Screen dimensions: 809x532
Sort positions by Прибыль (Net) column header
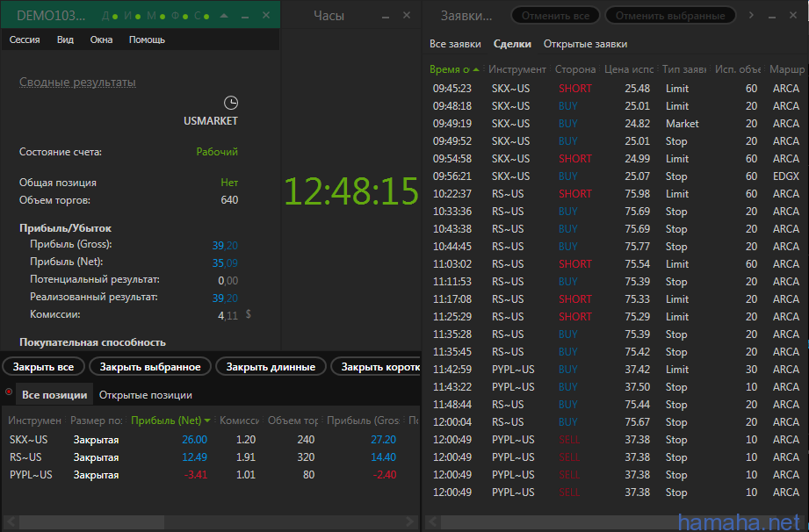170,421
